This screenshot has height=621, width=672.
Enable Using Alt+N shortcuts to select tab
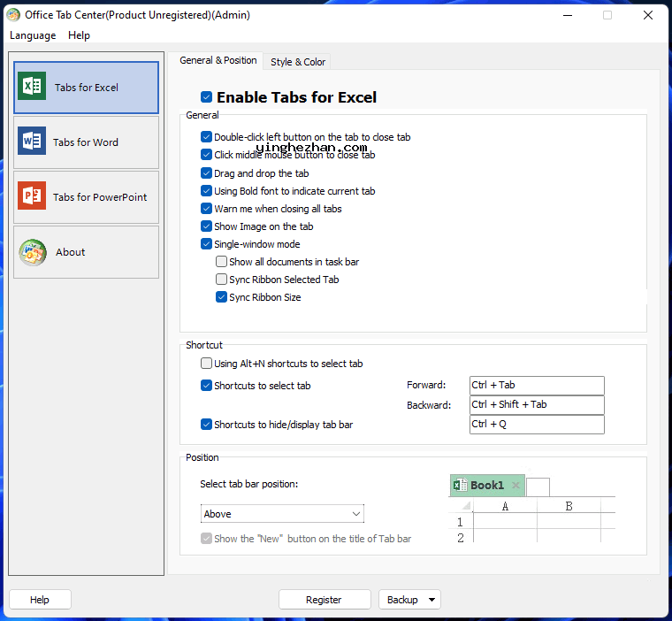pos(206,364)
